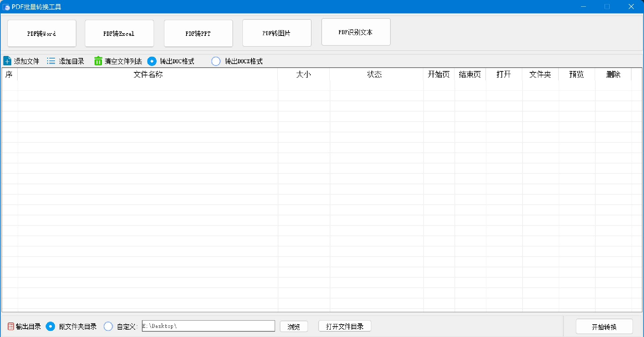
Task: Click the 结束页 column header
Action: 470,74
